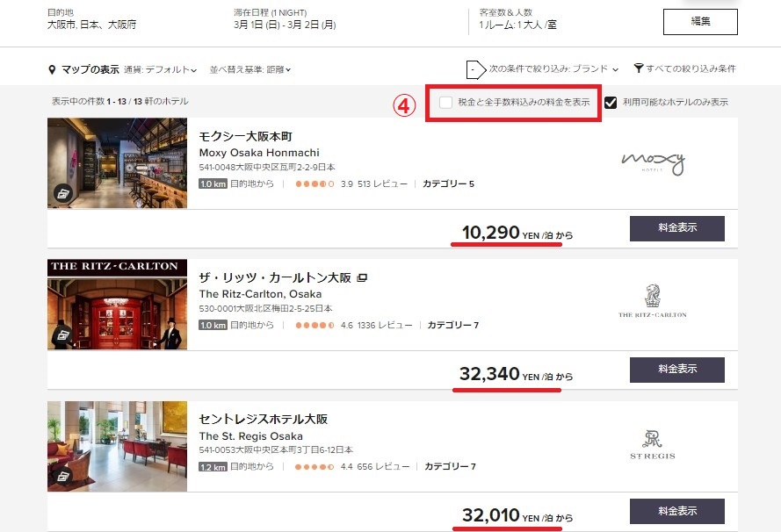Viewport: 781px width, 532px height.
Task: Click the 10,290 YEN price
Action: click(x=517, y=233)
